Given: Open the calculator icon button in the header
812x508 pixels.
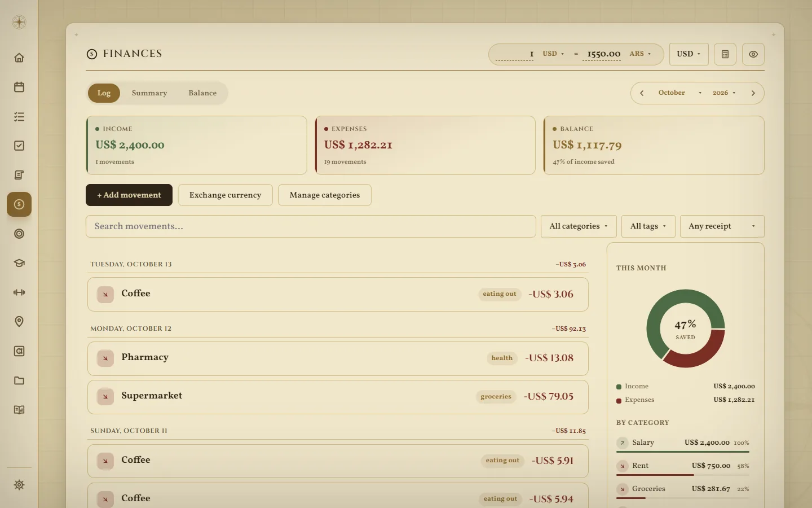Looking at the screenshot, I should click(725, 54).
